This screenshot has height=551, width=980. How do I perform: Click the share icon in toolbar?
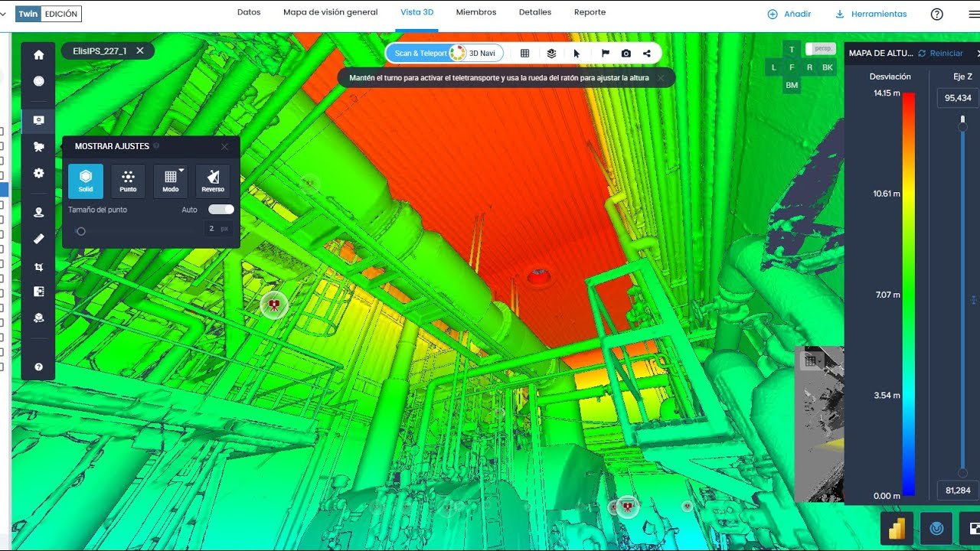pyautogui.click(x=647, y=54)
